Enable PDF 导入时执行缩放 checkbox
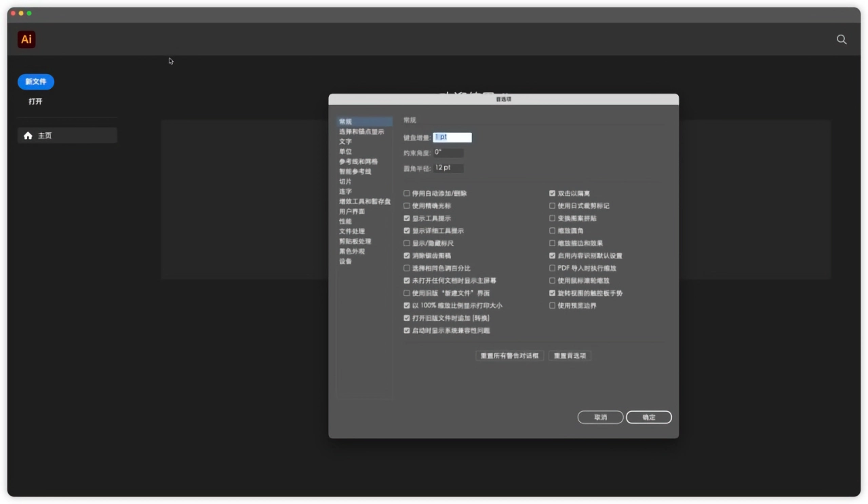 tap(552, 268)
